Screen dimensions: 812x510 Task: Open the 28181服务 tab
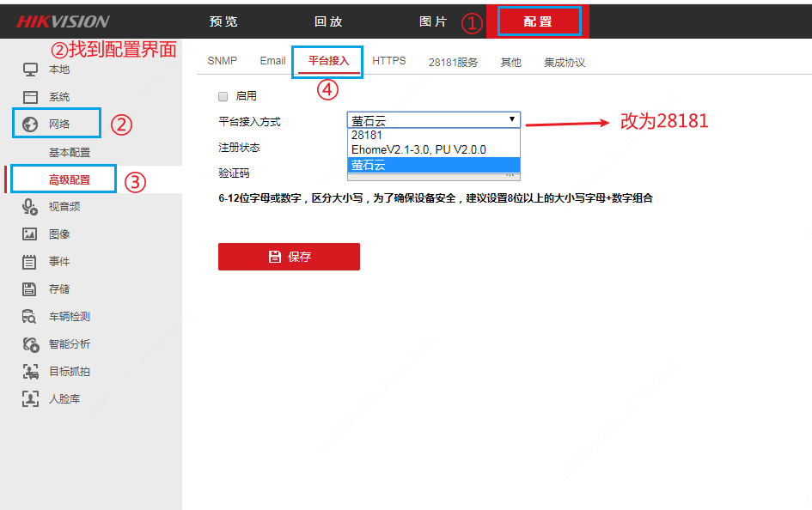click(x=453, y=63)
